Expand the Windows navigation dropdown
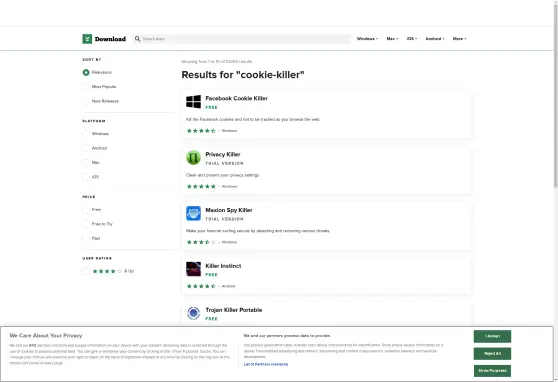Screen dimensions: 558x382 click(x=367, y=39)
